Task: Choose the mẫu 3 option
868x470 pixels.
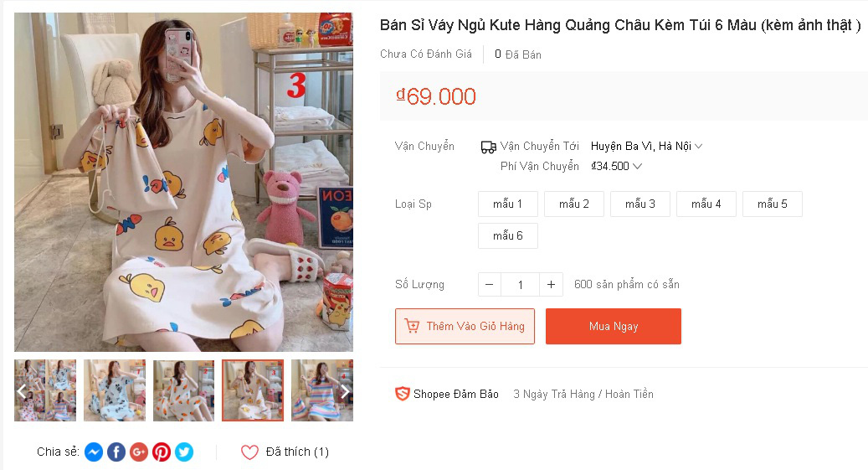Action: [640, 204]
